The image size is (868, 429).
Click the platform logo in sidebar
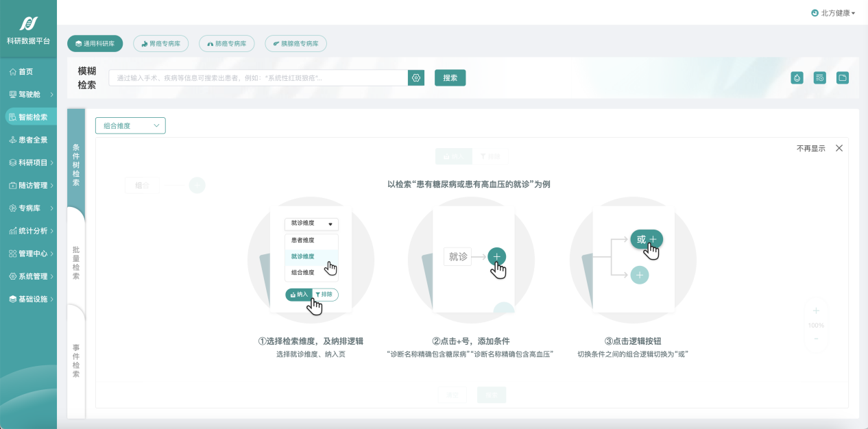[28, 24]
